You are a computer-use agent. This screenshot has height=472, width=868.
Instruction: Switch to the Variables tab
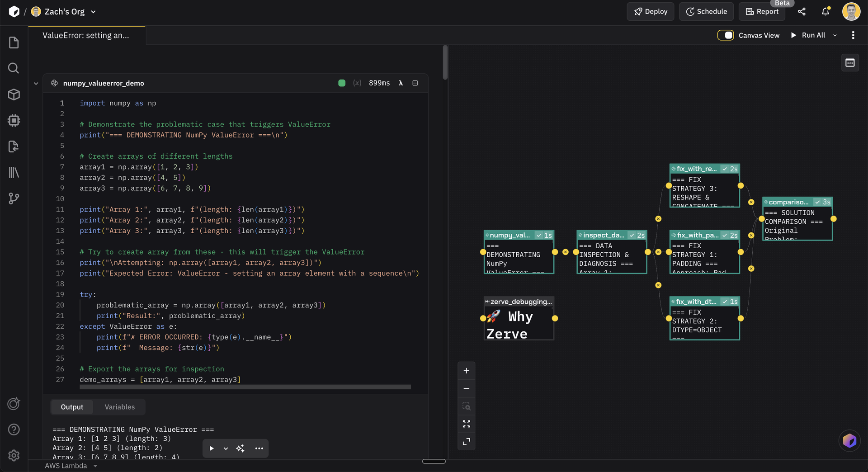pyautogui.click(x=120, y=407)
